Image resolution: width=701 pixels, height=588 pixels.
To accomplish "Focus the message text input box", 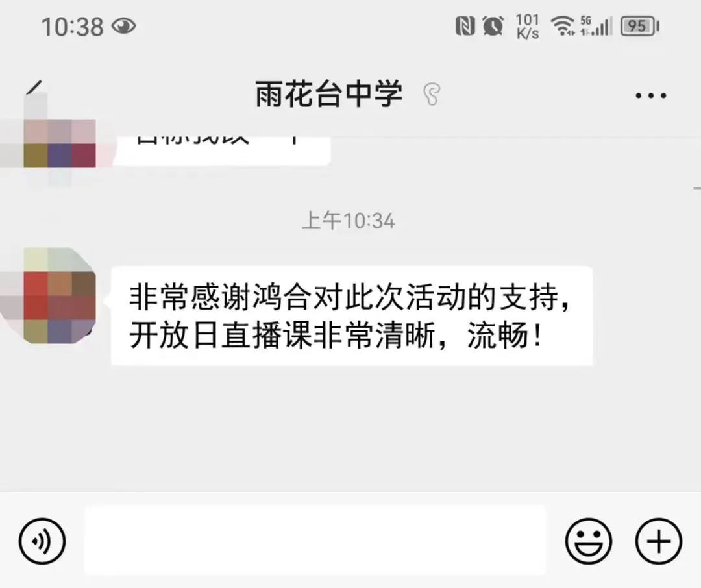I will (315, 540).
